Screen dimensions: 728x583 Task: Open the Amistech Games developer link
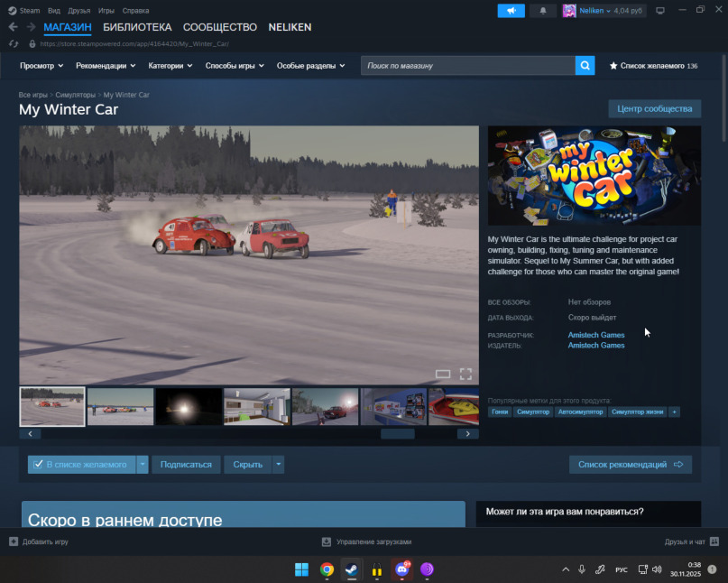[596, 335]
